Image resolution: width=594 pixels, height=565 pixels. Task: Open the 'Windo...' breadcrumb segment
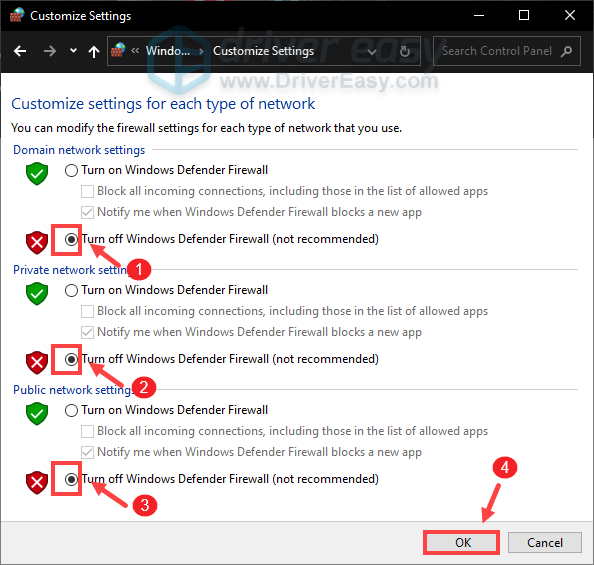(x=168, y=51)
